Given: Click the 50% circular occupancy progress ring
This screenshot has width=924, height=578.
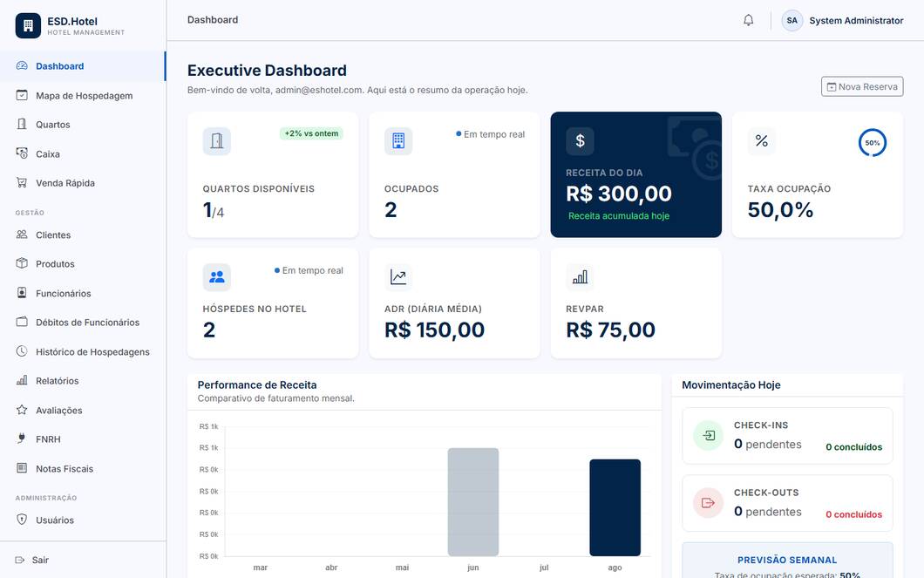Looking at the screenshot, I should pos(873,143).
